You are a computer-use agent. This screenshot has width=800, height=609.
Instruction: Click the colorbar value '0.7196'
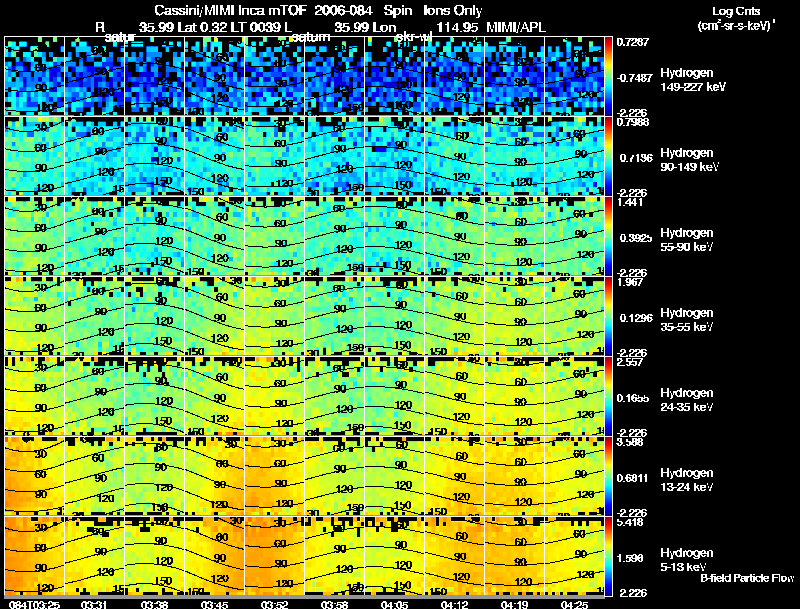[636, 158]
